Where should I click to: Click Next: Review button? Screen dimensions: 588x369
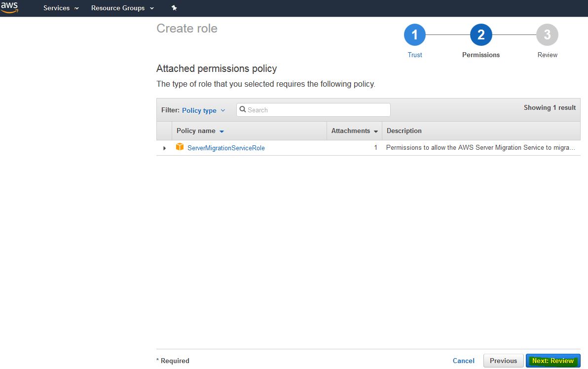(552, 361)
